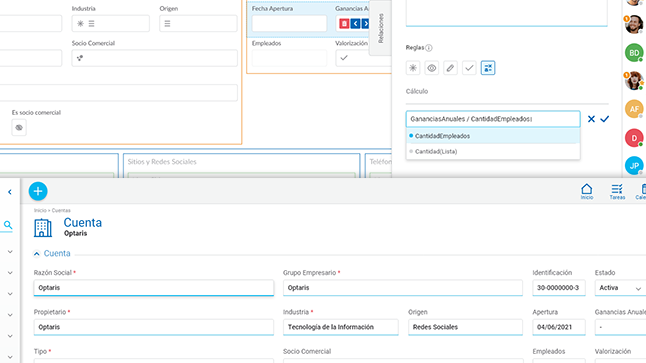646x363 pixels.
Task: Open chat with red-haired woman avatar
Action: coord(634,81)
